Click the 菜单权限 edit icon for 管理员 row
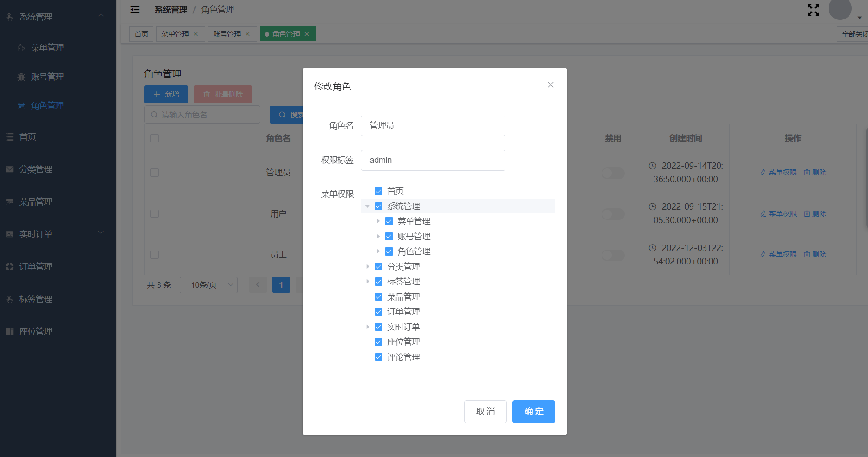868x457 pixels. click(763, 173)
